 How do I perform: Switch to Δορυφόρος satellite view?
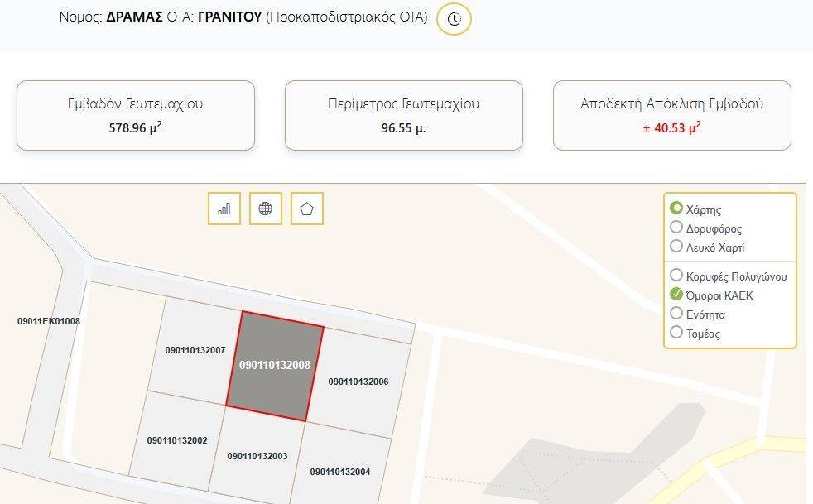(x=676, y=227)
